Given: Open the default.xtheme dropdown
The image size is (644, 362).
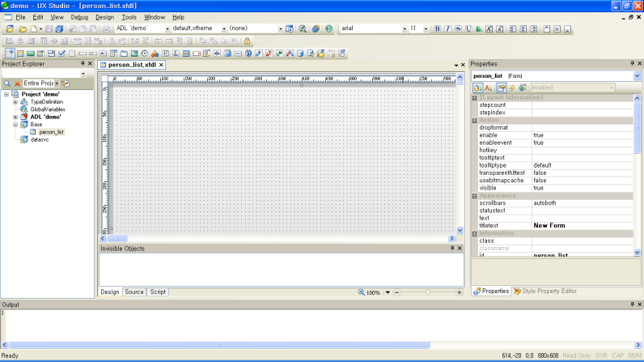Looking at the screenshot, I should [x=224, y=29].
